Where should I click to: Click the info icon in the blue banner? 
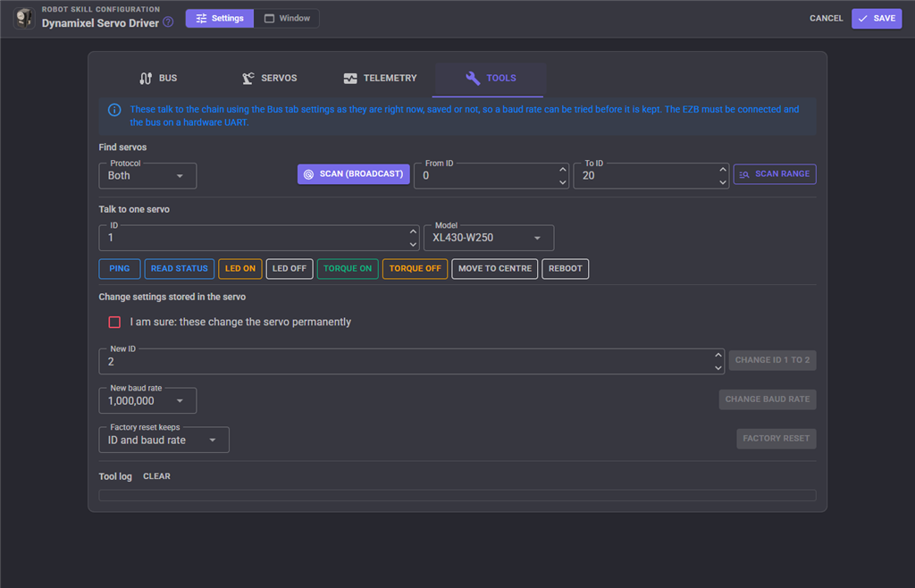[114, 110]
